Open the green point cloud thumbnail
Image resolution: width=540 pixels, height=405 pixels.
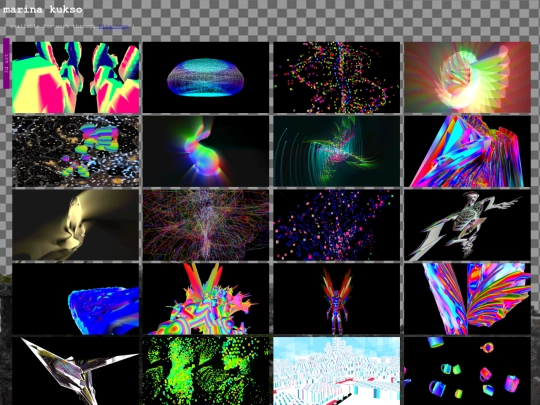(x=206, y=371)
